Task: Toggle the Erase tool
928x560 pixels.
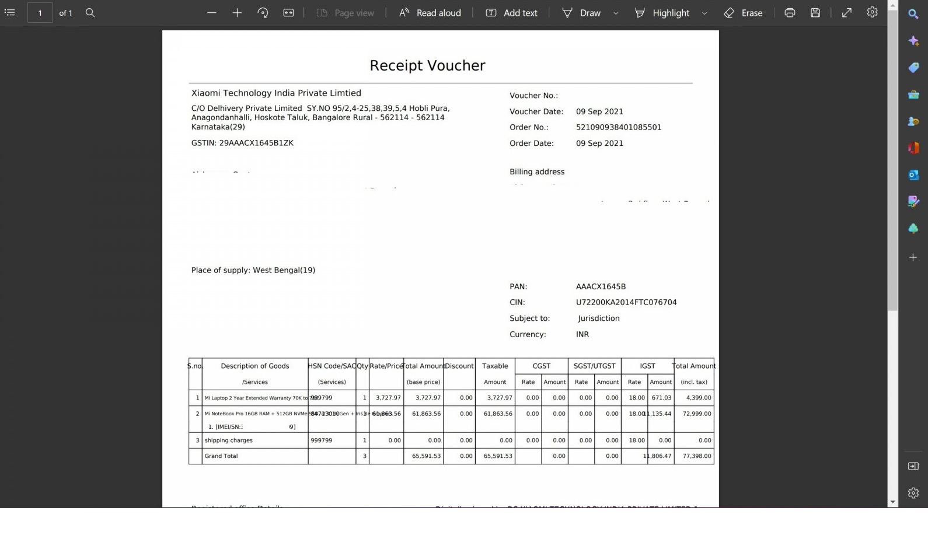Action: click(743, 12)
